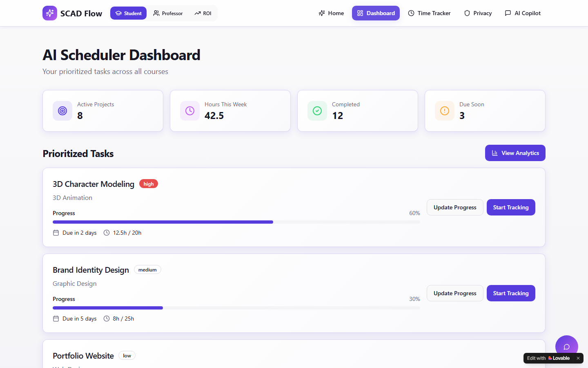The height and width of the screenshot is (368, 588).
Task: Click the high priority badge
Action: (149, 184)
